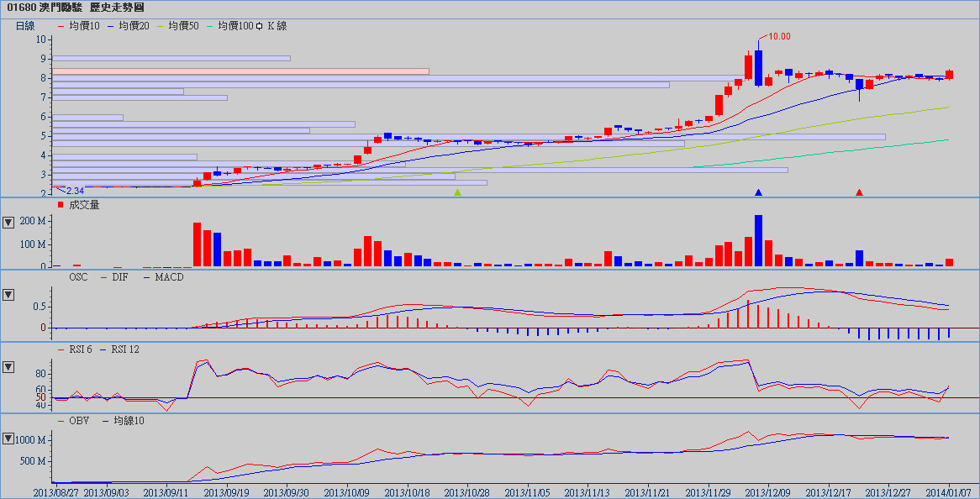980x499 pixels.
Task: Collapse the 成交量 volume panel arrow
Action: coord(8,223)
